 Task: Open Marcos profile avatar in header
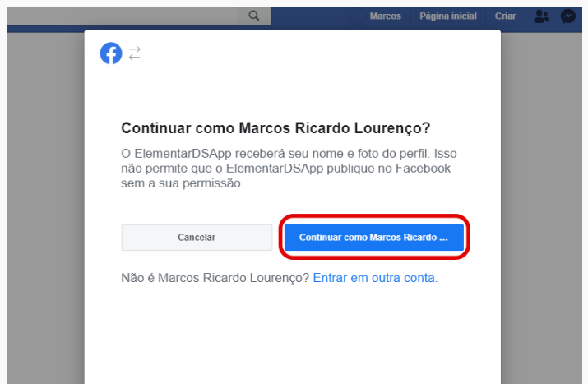click(x=356, y=16)
